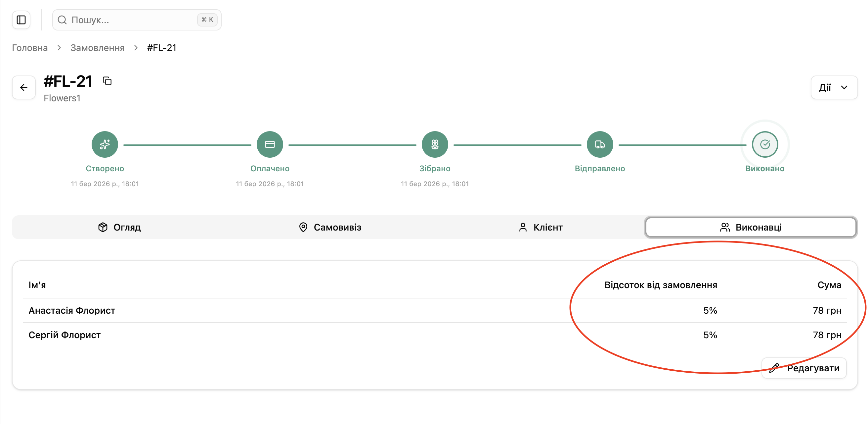Click the Редагувати edit button

(x=804, y=368)
